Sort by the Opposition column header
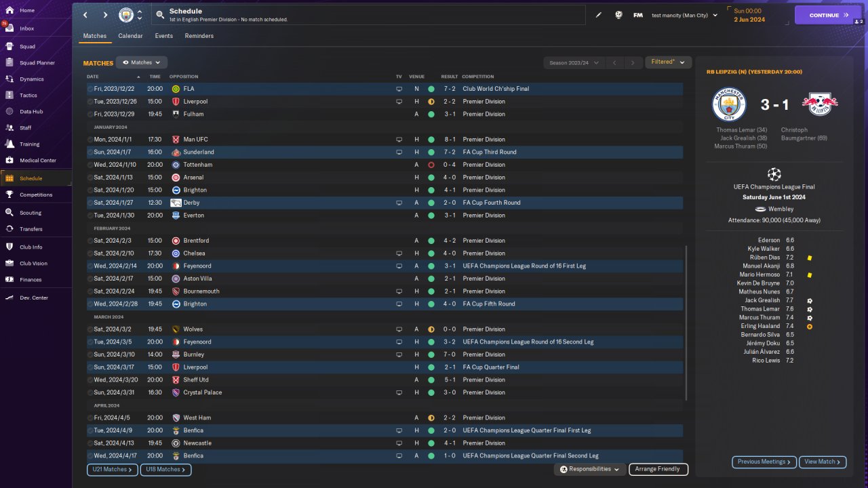The width and height of the screenshot is (868, 488). (x=184, y=77)
